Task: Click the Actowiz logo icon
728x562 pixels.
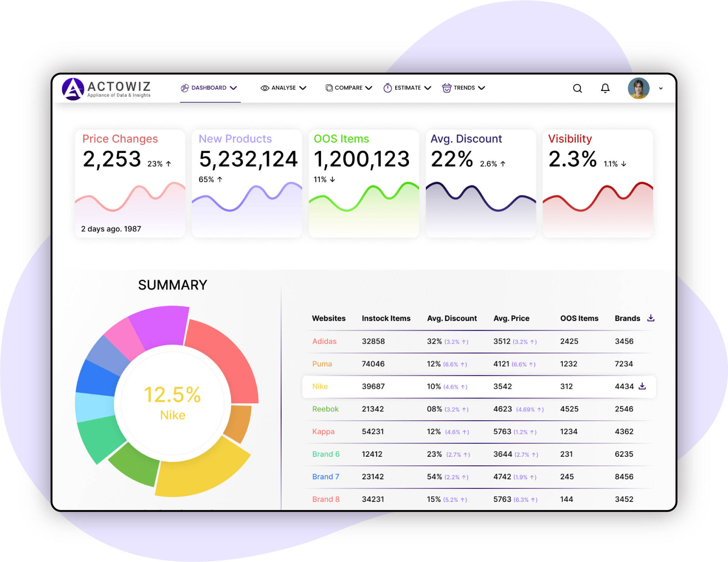Action: (73, 89)
